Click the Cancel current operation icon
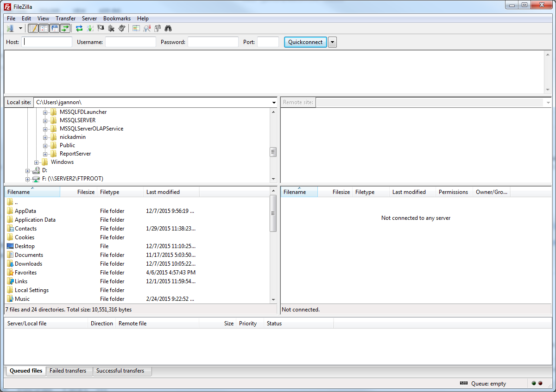Image resolution: width=556 pixels, height=392 pixels. pos(101,28)
